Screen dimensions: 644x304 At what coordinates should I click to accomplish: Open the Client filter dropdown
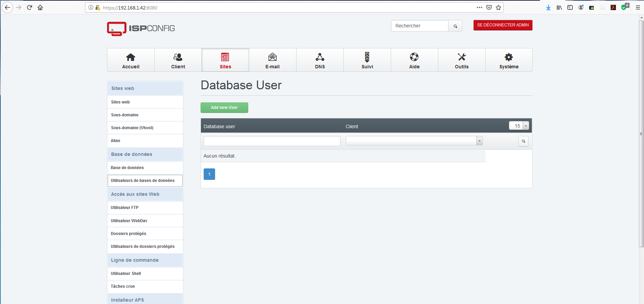(x=414, y=141)
